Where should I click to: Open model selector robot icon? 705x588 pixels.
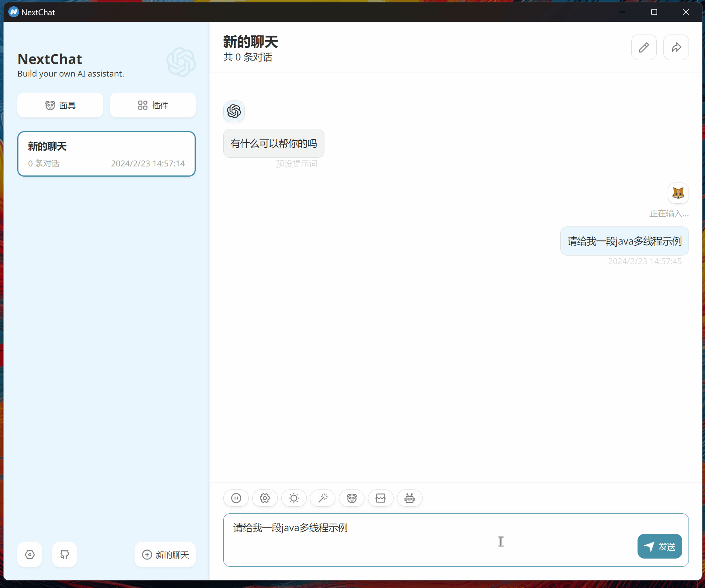pos(410,498)
